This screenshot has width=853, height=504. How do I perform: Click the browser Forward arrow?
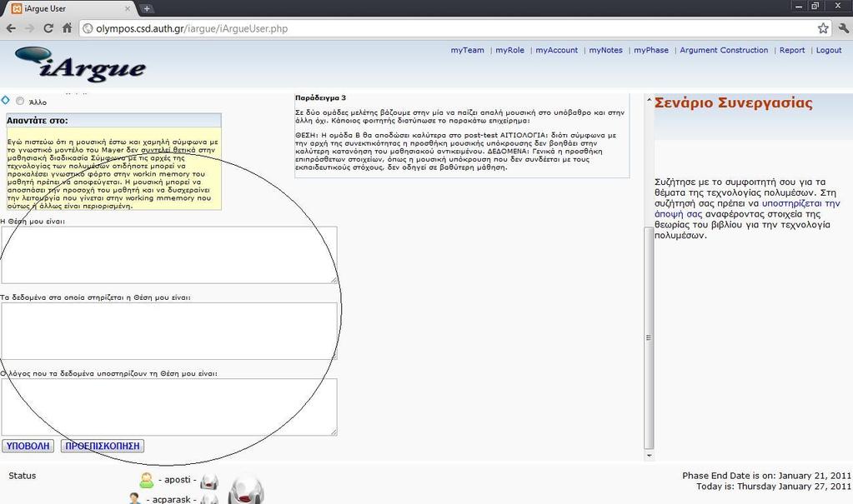tap(29, 28)
